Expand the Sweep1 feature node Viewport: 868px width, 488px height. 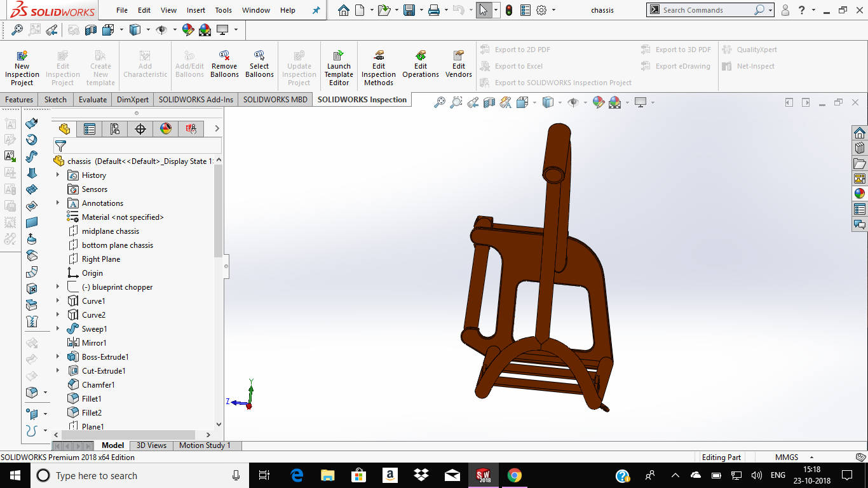[58, 329]
